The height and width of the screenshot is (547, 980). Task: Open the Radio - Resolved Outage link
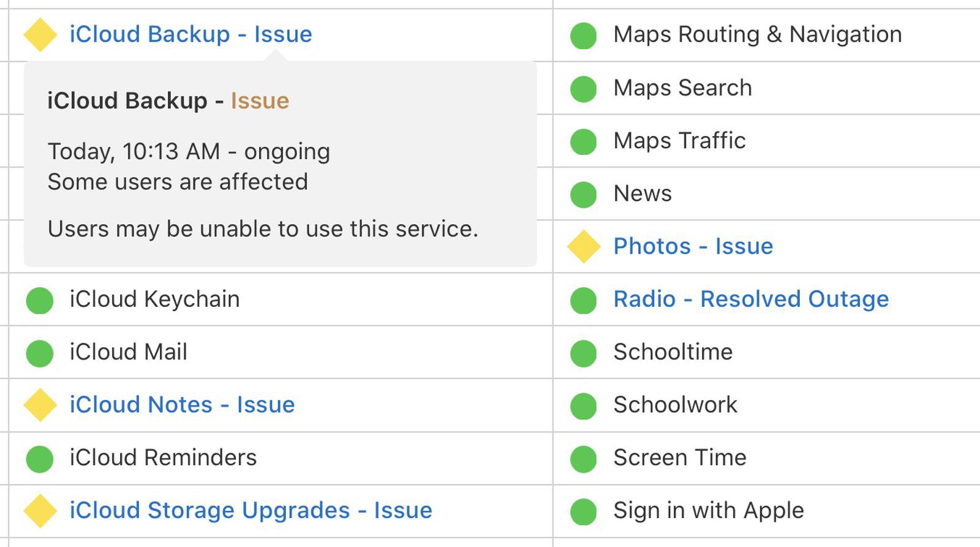click(751, 299)
